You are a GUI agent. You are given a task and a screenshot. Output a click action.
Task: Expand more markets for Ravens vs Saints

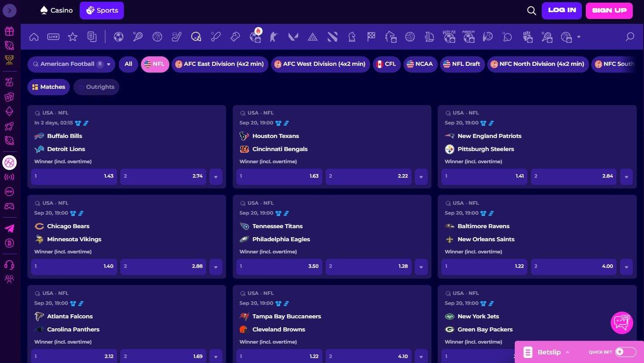point(626,267)
